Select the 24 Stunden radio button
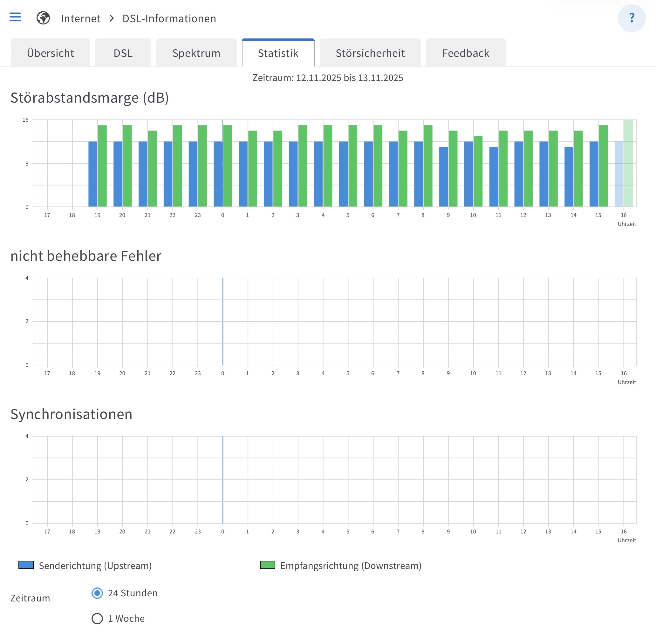656x644 pixels. coord(97,593)
